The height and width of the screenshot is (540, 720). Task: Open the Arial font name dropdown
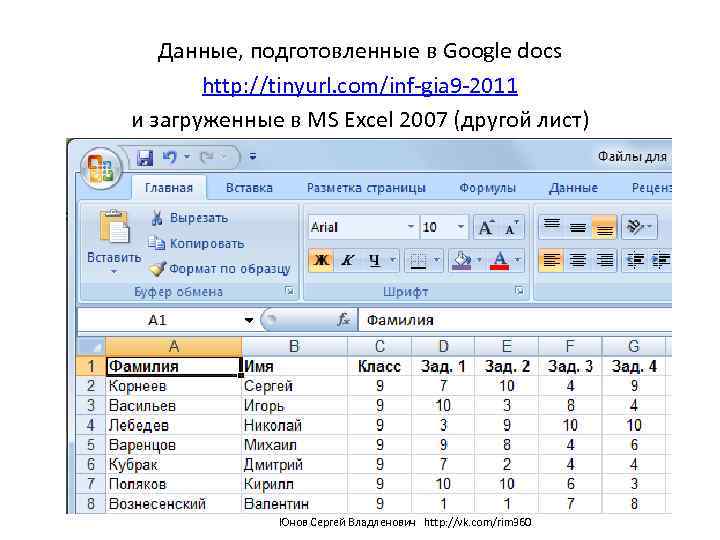[x=411, y=227]
